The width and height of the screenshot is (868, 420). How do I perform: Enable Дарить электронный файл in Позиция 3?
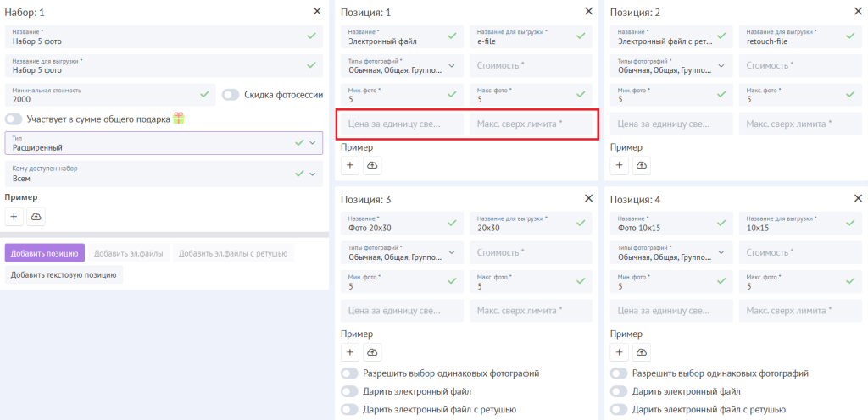click(349, 391)
